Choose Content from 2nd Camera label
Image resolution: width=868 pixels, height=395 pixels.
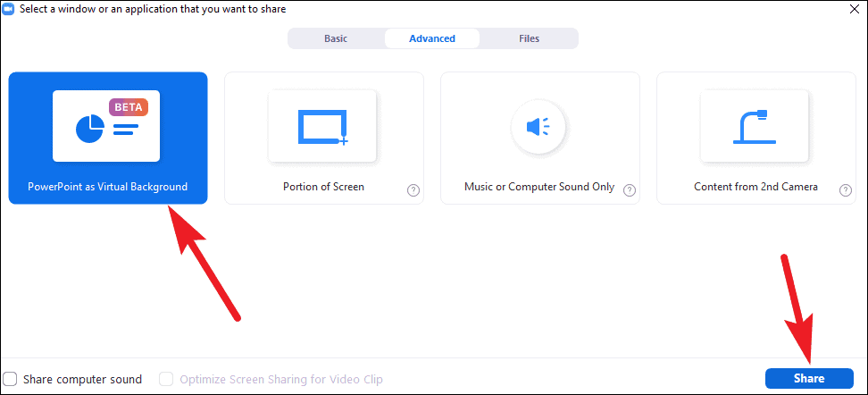[x=756, y=187]
